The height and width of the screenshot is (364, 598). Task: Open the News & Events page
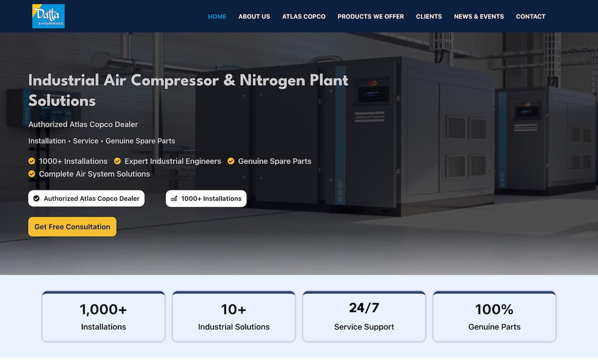pyautogui.click(x=479, y=16)
